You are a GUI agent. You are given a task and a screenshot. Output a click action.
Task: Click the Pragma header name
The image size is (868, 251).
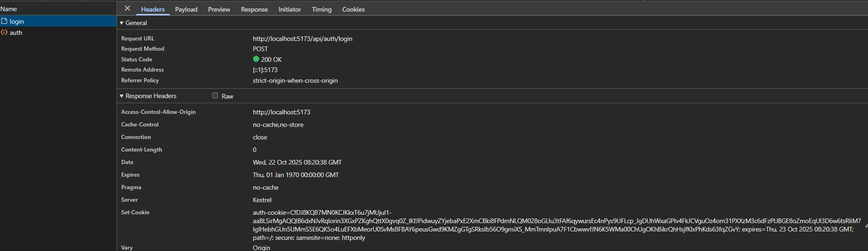tap(131, 187)
